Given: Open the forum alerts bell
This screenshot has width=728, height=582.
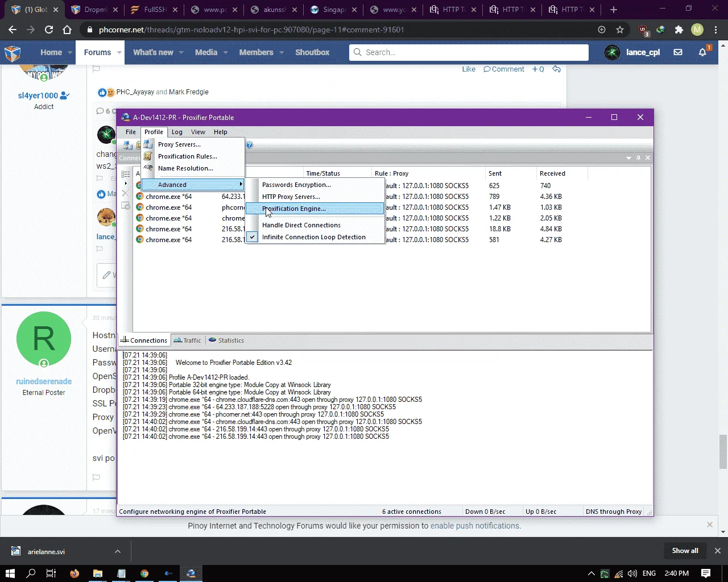Looking at the screenshot, I should [703, 52].
